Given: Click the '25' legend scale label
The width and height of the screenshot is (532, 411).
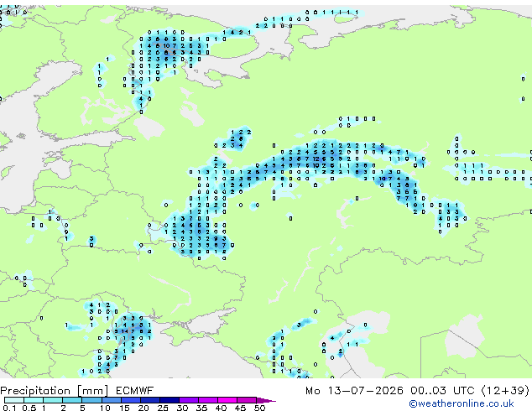Looking at the screenshot, I should [163, 408].
